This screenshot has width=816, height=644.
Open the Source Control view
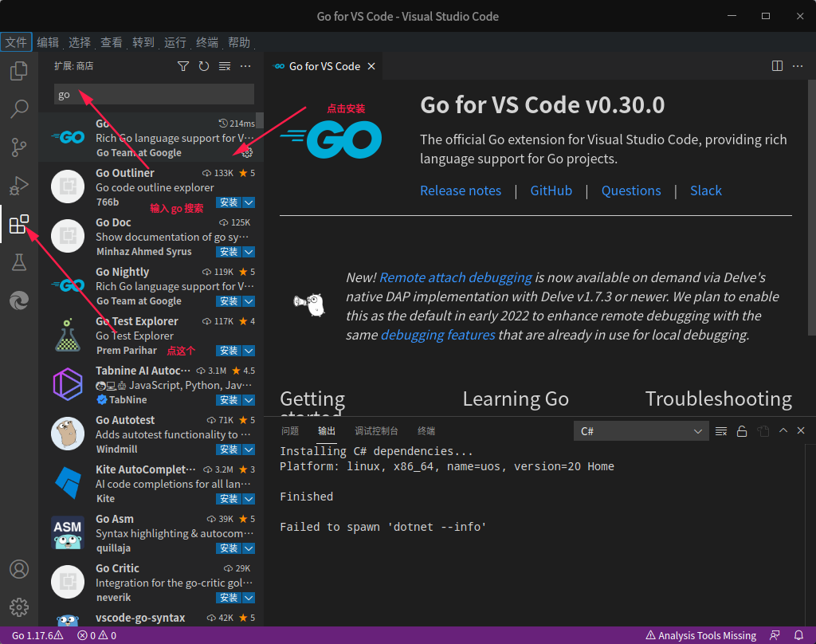pos(19,147)
